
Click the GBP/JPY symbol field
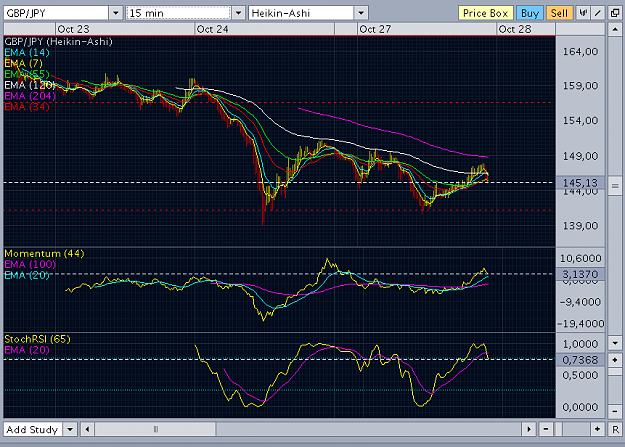coord(56,13)
